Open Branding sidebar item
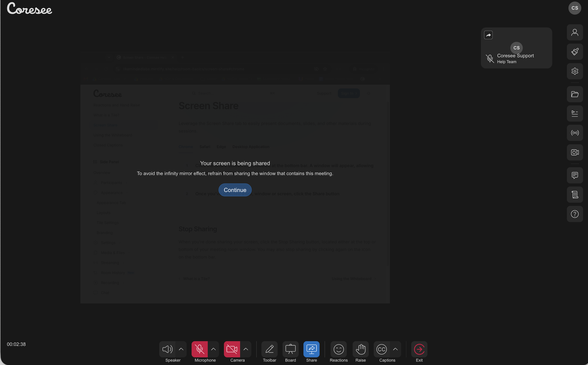 click(x=104, y=233)
